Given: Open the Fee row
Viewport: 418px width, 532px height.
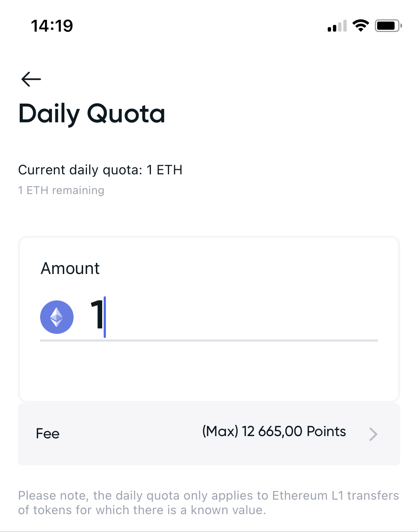Looking at the screenshot, I should (x=209, y=434).
